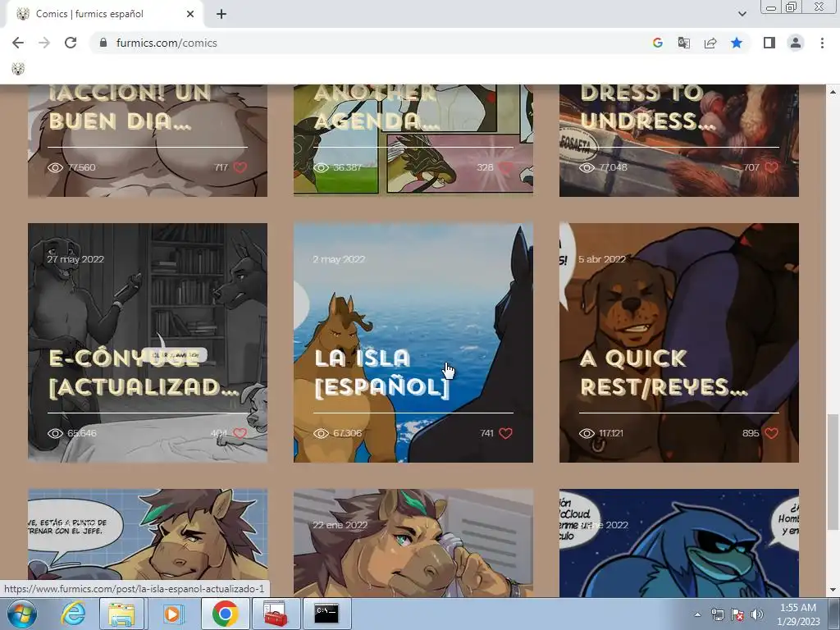The image size is (840, 630).
Task: Open the 22 ene 2022 comic thumbnail
Action: coord(413,543)
